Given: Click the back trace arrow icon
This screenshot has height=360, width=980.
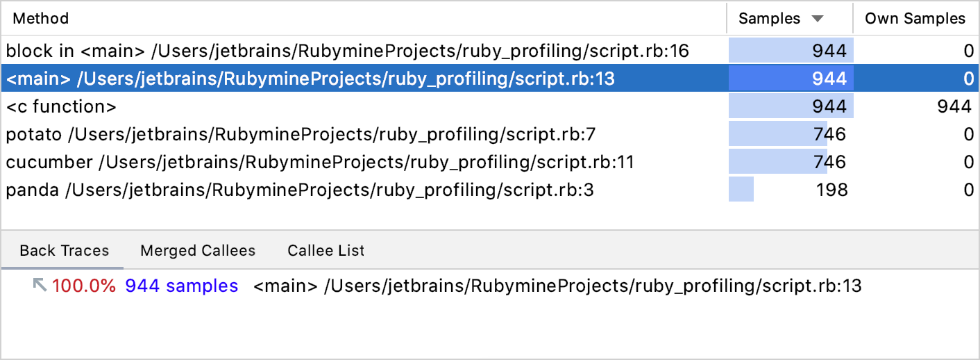Looking at the screenshot, I should tap(40, 286).
